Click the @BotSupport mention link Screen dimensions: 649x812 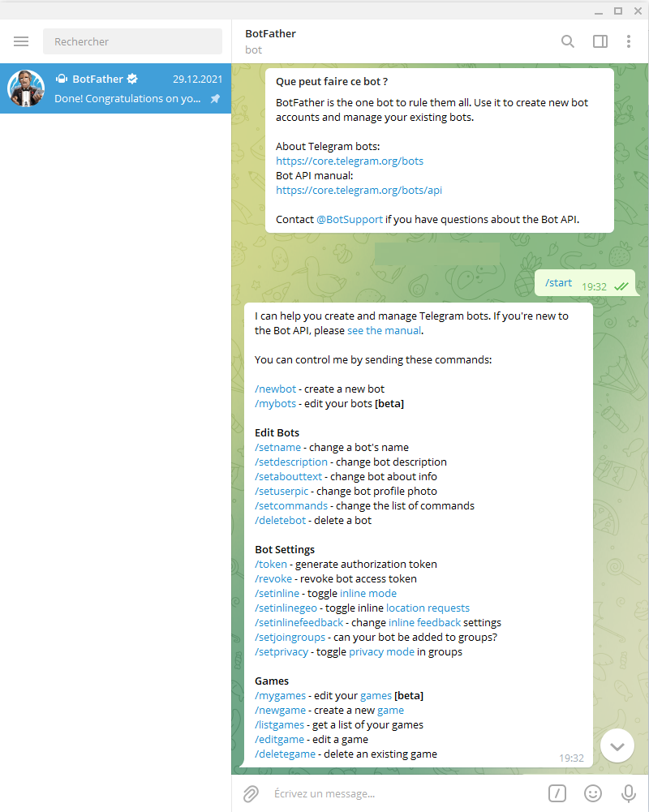click(349, 220)
